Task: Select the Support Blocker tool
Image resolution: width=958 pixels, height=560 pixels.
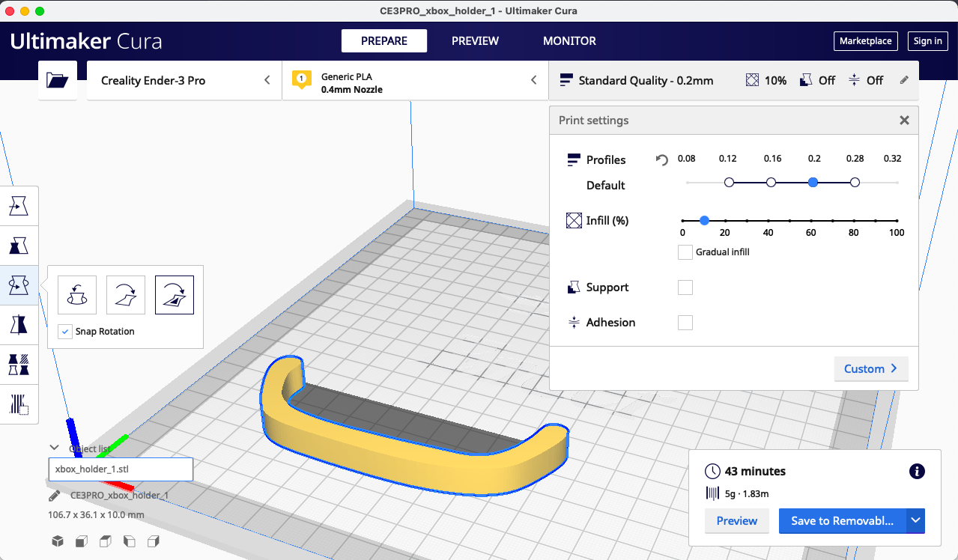Action: pyautogui.click(x=19, y=404)
